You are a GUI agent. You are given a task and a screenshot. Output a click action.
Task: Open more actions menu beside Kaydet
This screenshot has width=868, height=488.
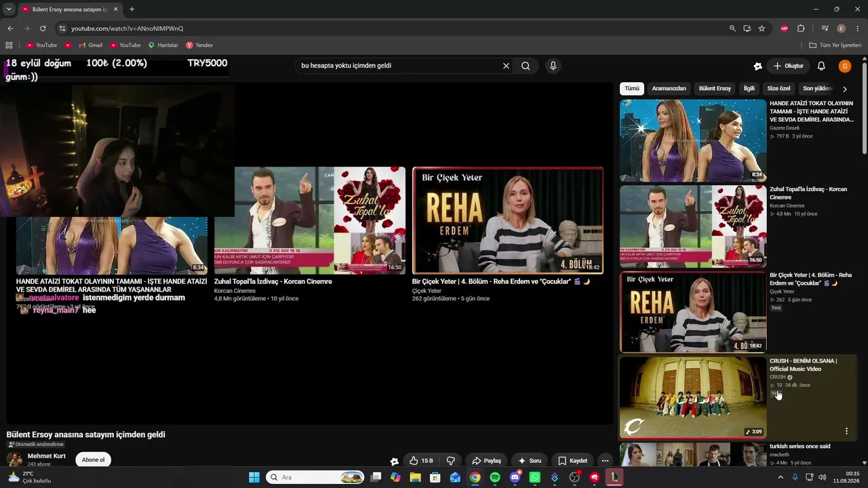click(x=605, y=461)
